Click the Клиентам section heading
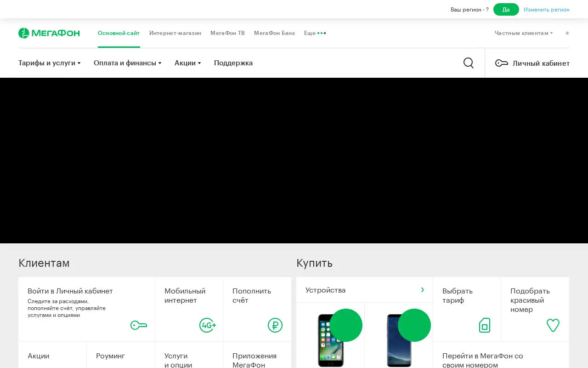Screen dimensions: 588x368 point(44,263)
